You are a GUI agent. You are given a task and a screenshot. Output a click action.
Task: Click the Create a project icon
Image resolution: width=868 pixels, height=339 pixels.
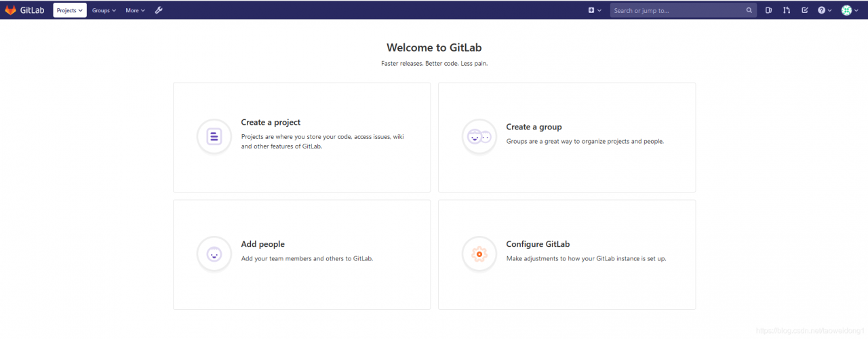[214, 137]
